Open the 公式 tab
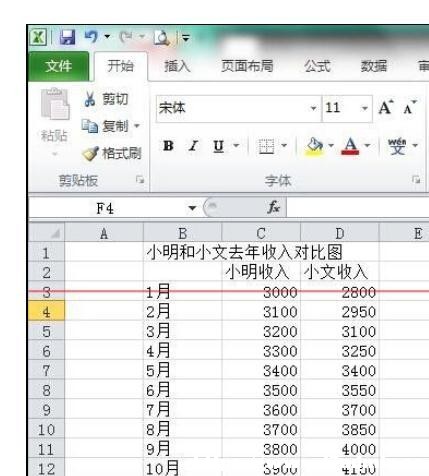The height and width of the screenshot is (476, 429). click(317, 66)
